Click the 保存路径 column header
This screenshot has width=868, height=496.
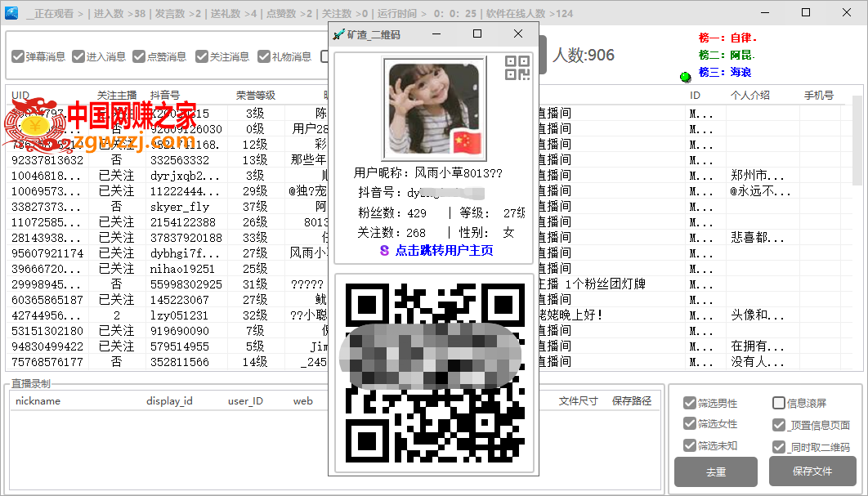(x=632, y=400)
